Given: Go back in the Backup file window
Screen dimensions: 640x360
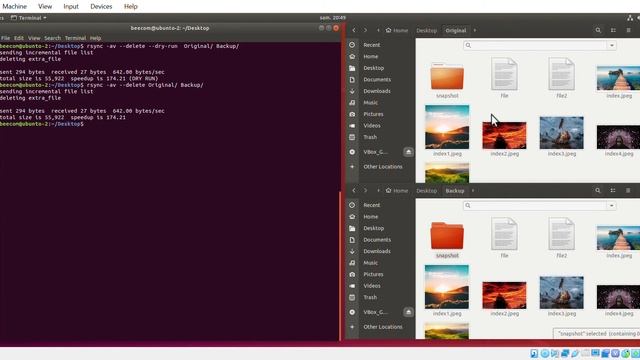Looking at the screenshot, I should 354,191.
